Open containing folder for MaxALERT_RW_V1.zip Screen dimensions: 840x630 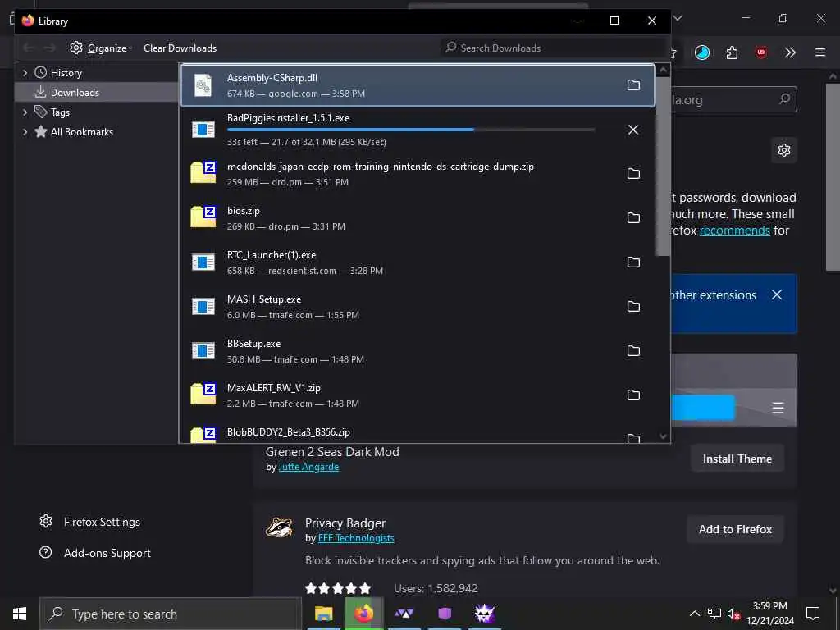click(633, 395)
